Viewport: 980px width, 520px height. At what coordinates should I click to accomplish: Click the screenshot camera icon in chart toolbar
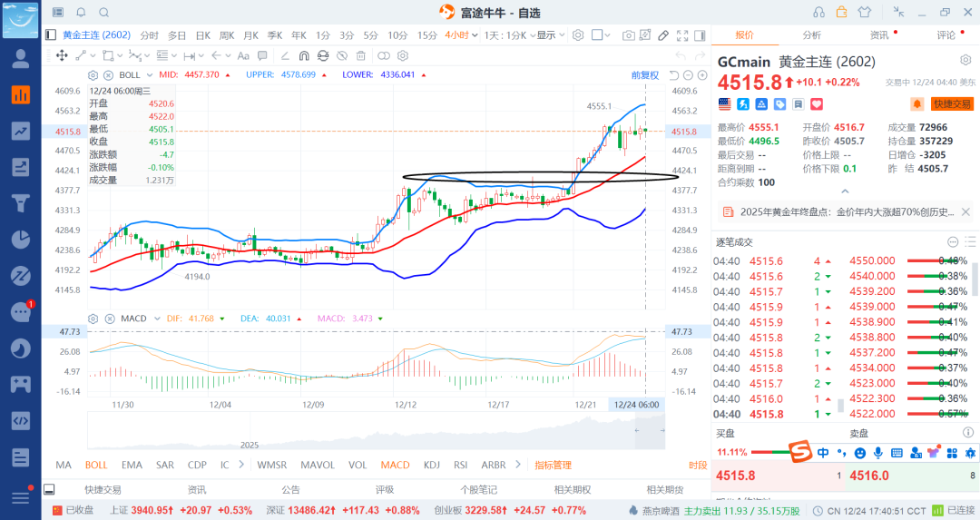(629, 35)
